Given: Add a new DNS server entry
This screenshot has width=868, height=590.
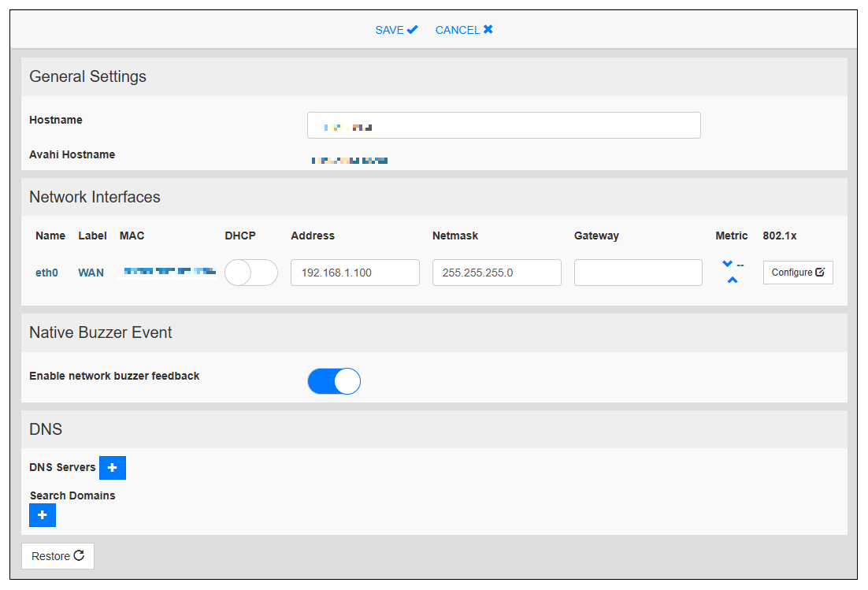Looking at the screenshot, I should (113, 468).
